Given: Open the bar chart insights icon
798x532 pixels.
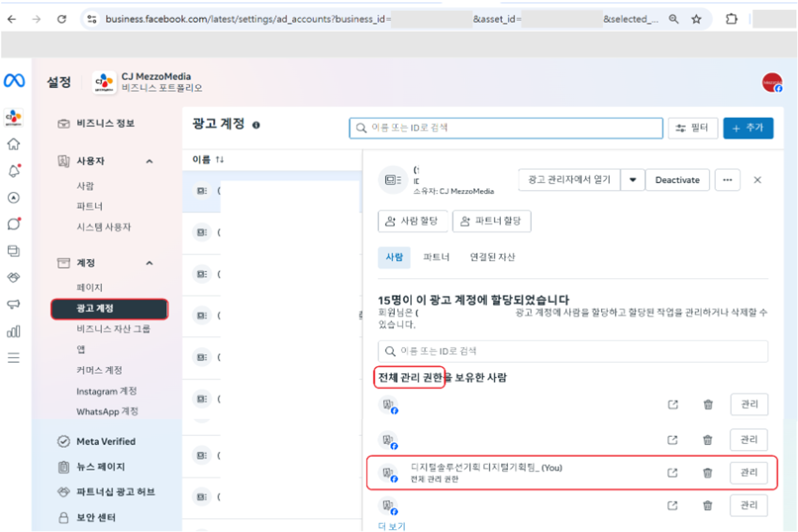Looking at the screenshot, I should (x=13, y=331).
